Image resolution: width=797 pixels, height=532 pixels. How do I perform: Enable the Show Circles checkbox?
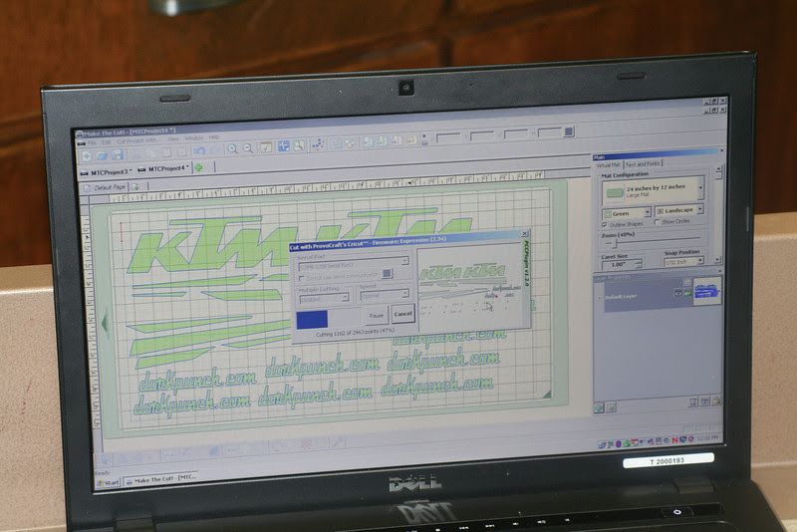[658, 222]
